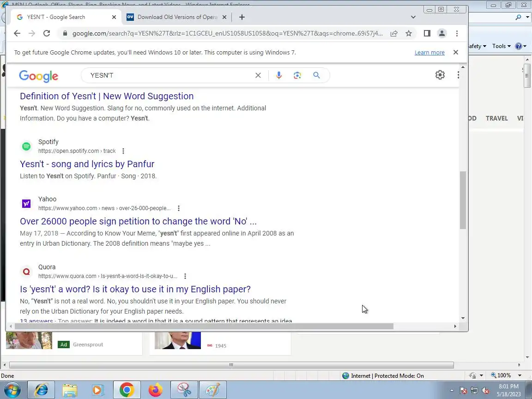This screenshot has width=532, height=399.
Task: Click the Chrome horizontal scrollbar thumb
Action: coord(204,326)
